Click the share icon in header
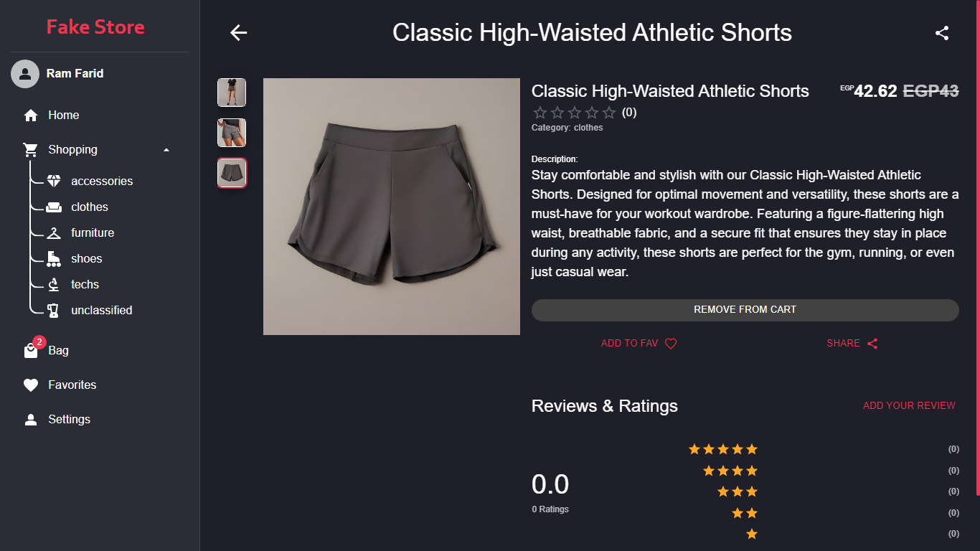The width and height of the screenshot is (980, 551). click(x=942, y=32)
